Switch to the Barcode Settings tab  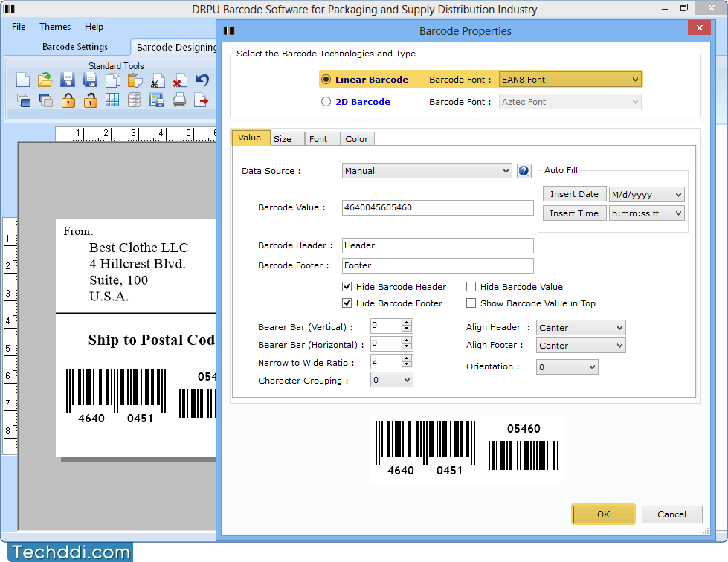(x=75, y=46)
